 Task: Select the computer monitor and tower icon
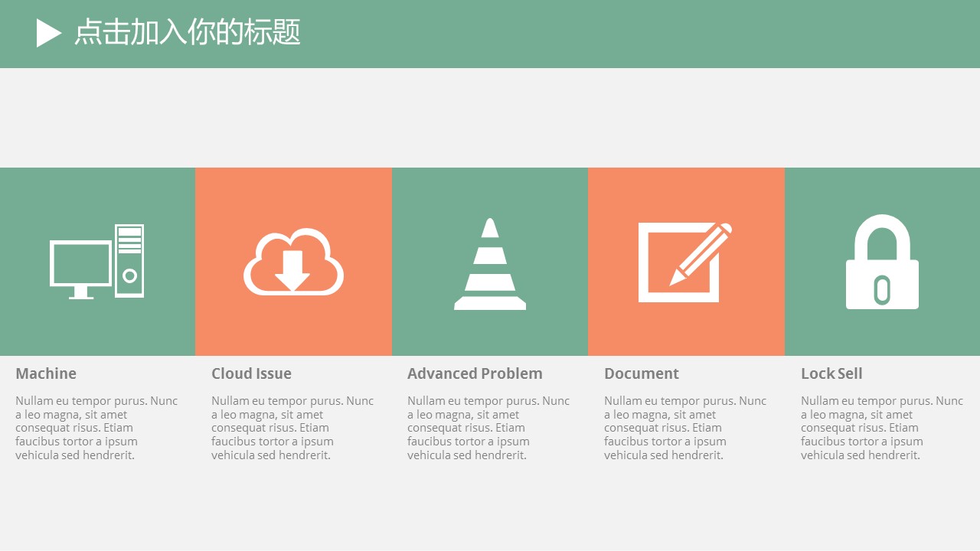[x=96, y=262]
